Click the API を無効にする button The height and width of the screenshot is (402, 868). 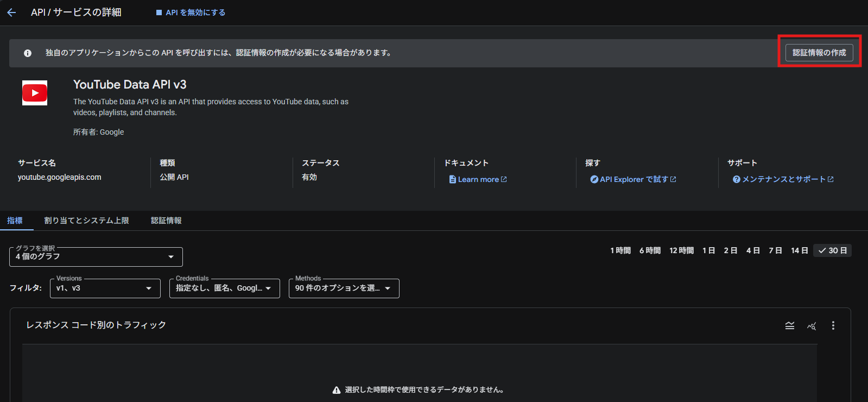pyautogui.click(x=191, y=12)
